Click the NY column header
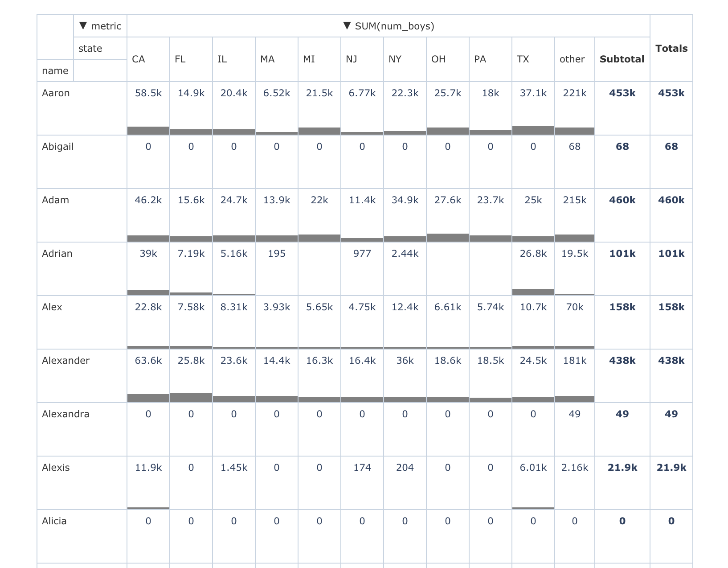The width and height of the screenshot is (728, 568). (x=396, y=59)
